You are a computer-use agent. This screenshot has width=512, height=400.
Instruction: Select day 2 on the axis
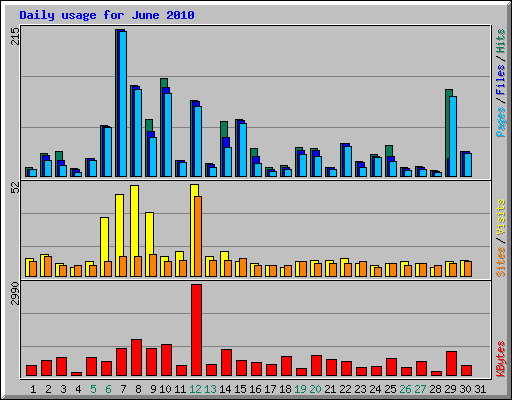(x=48, y=389)
